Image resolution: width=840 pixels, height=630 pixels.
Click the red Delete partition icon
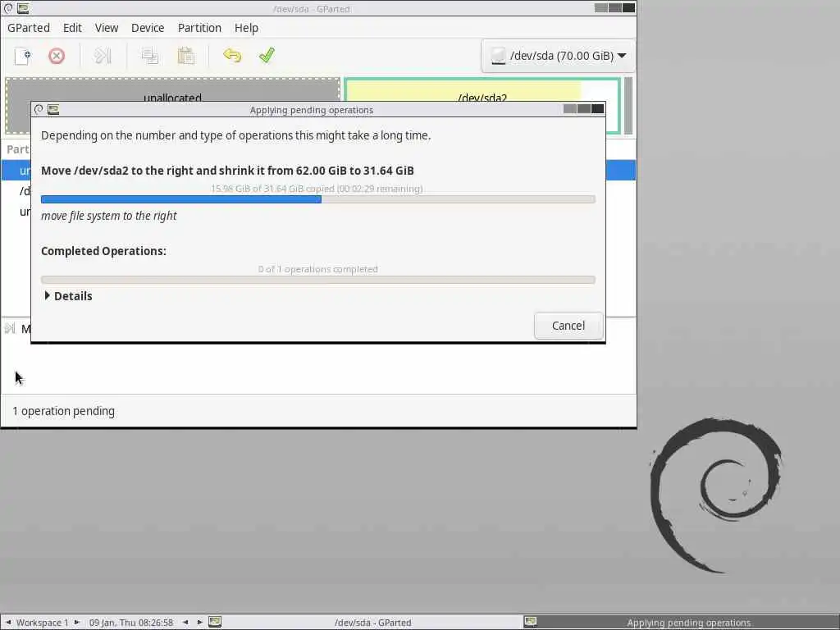click(x=57, y=56)
